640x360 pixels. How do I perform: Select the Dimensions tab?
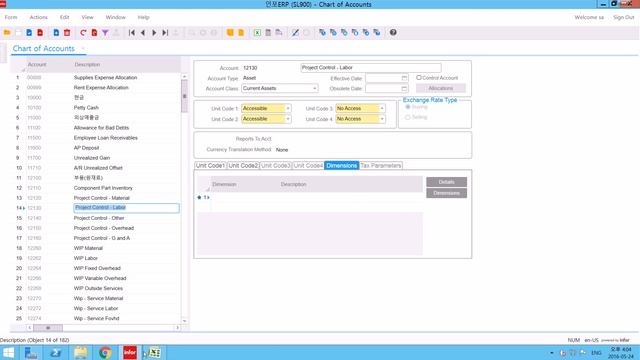[342, 166]
